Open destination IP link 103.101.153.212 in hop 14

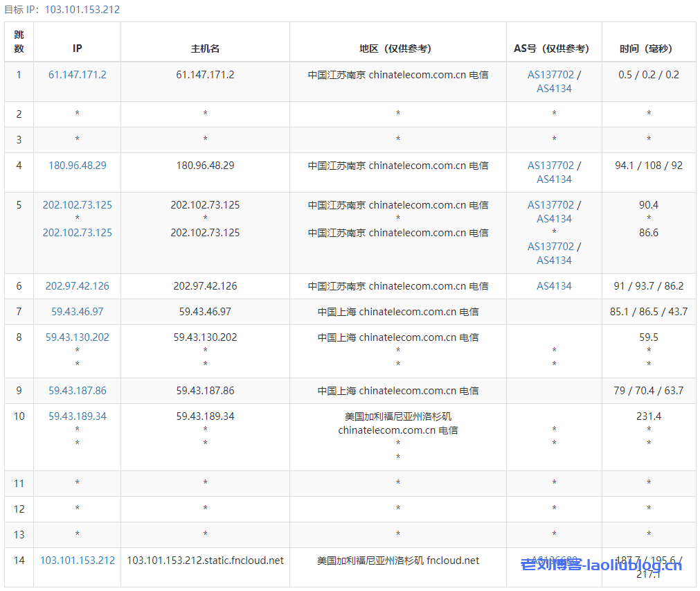pyautogui.click(x=77, y=561)
